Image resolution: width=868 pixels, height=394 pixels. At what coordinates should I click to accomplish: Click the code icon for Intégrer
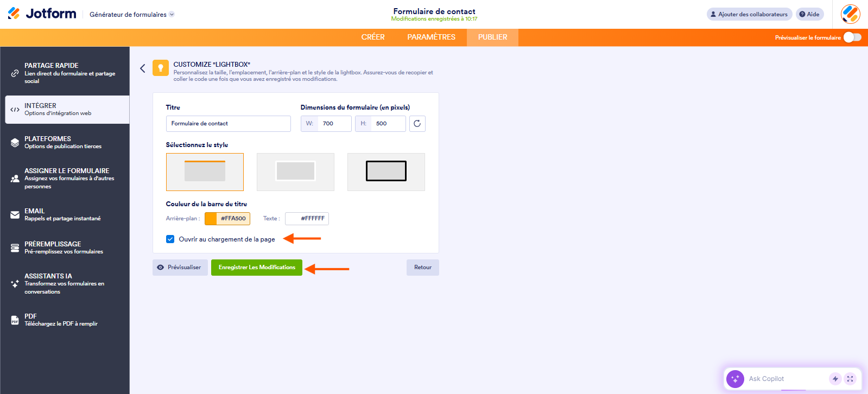coord(15,110)
